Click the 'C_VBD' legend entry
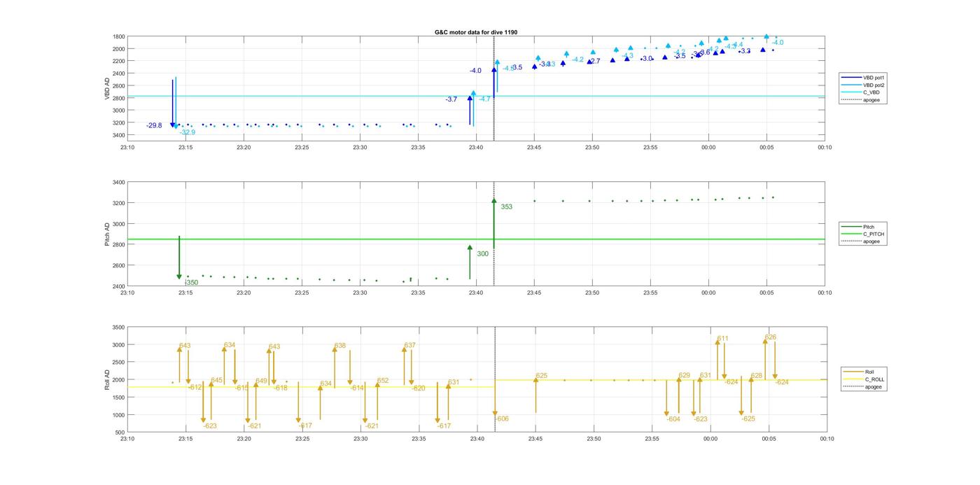 (x=871, y=92)
